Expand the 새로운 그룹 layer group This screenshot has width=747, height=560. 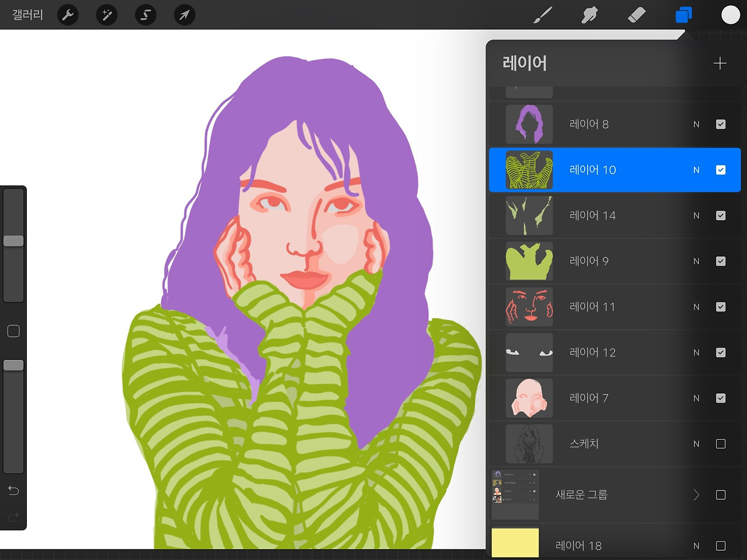(696, 494)
